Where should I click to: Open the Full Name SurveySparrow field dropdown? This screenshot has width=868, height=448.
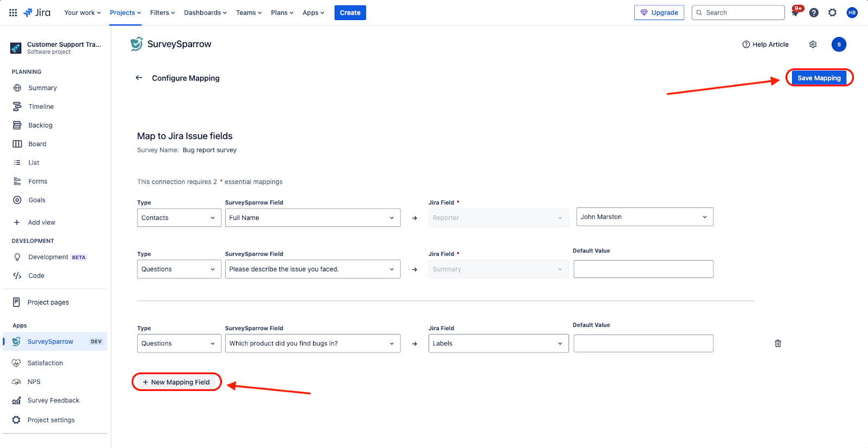pos(312,218)
